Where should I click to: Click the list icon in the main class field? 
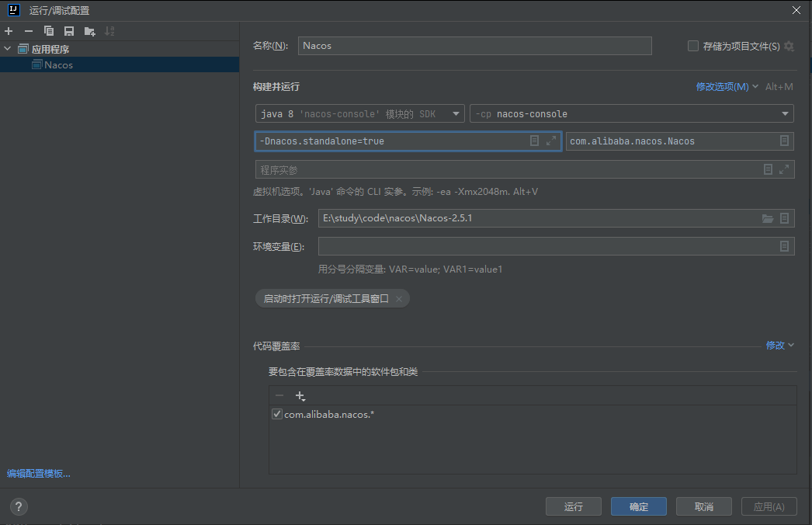[x=784, y=141]
